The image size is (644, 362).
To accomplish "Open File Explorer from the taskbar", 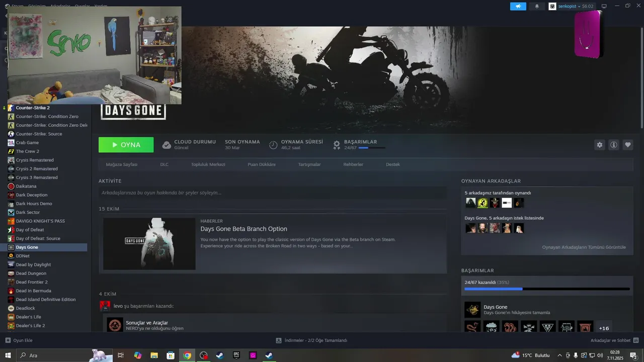I will 154,355.
